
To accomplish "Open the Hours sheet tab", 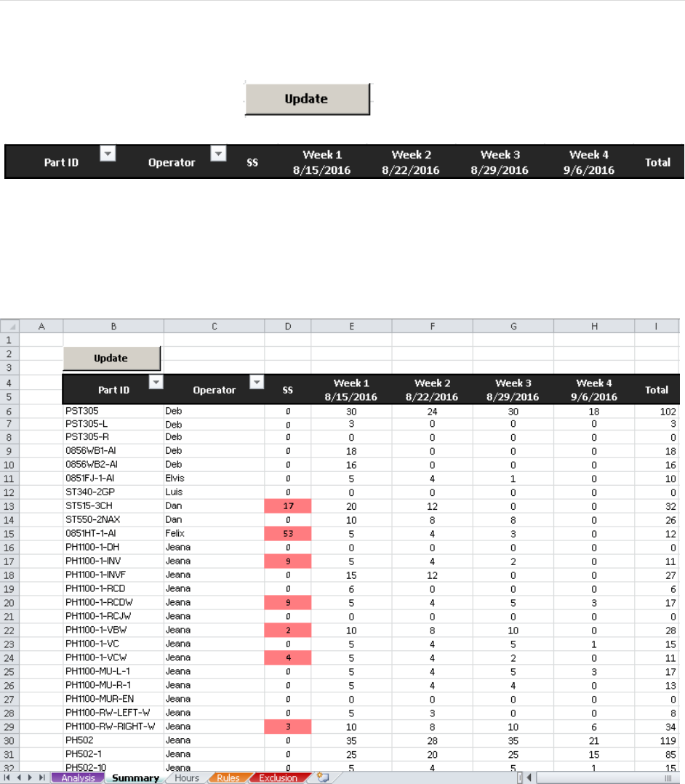I will pos(186,778).
